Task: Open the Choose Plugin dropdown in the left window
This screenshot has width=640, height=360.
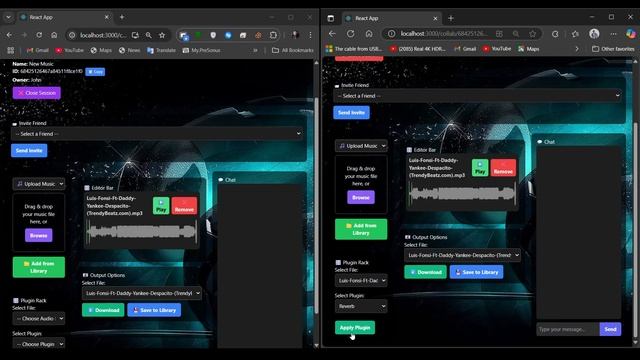Action: click(39, 344)
